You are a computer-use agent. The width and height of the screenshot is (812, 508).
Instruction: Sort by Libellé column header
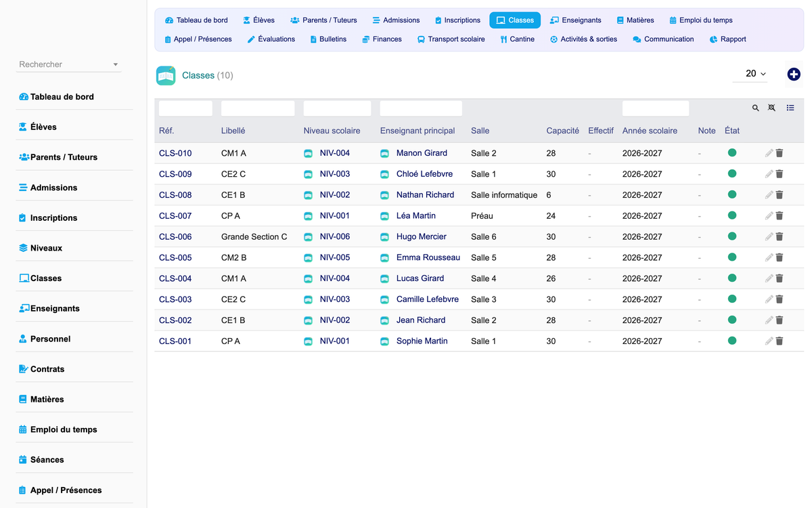click(233, 131)
